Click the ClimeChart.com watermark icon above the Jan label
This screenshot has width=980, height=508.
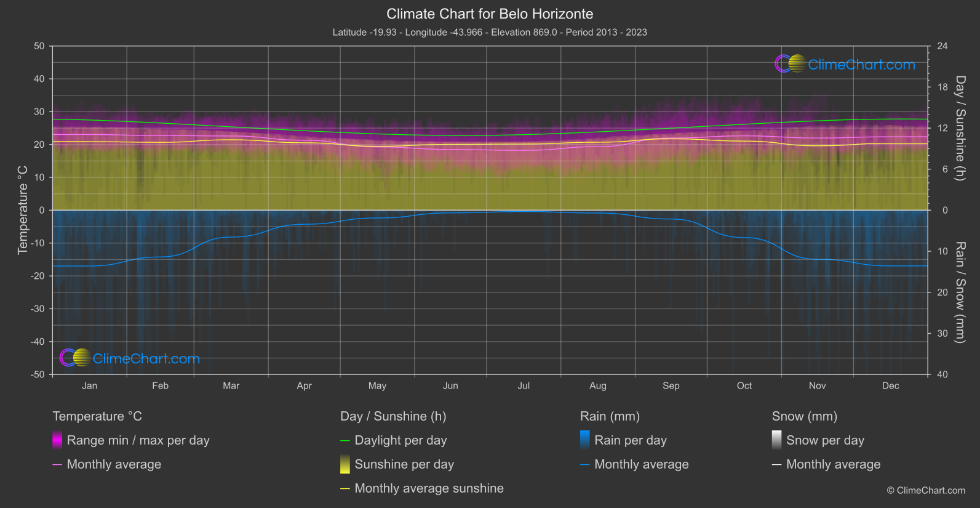pyautogui.click(x=75, y=358)
